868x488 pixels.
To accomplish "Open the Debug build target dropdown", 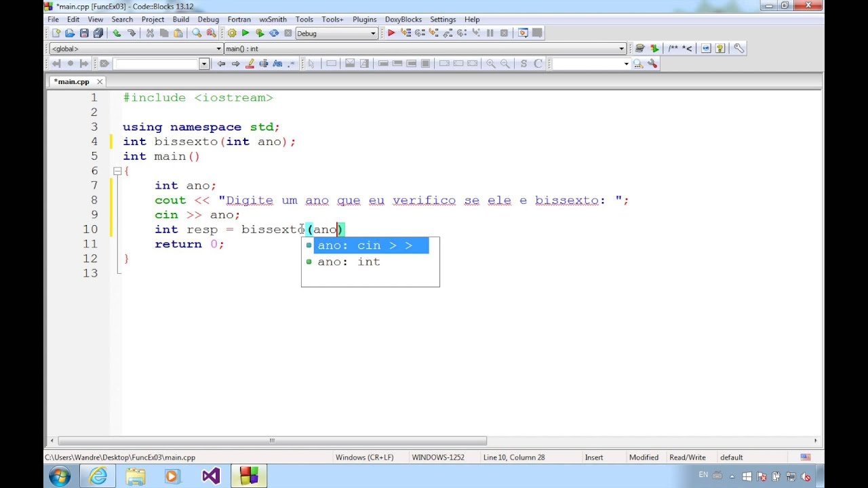I will pos(373,33).
